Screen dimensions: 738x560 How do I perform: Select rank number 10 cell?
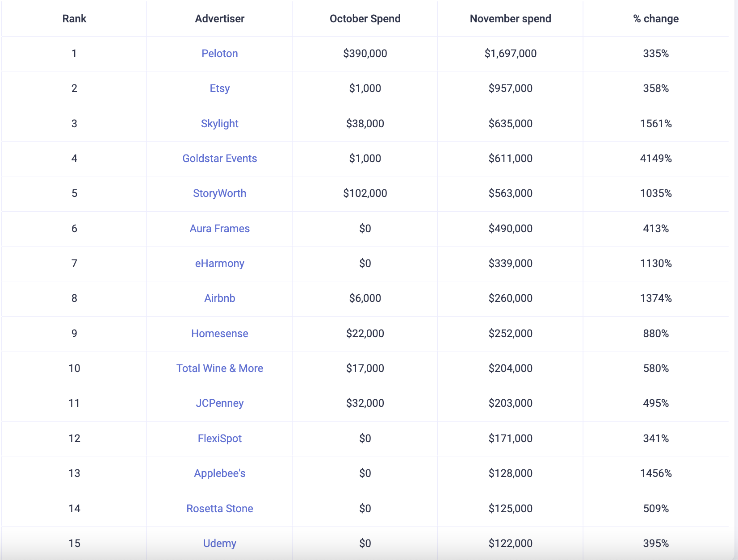(x=74, y=368)
